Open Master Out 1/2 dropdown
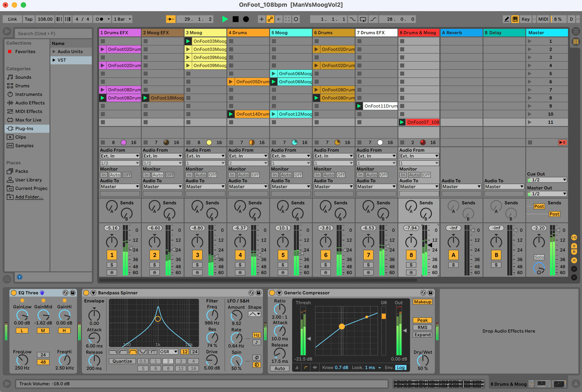 click(547, 194)
